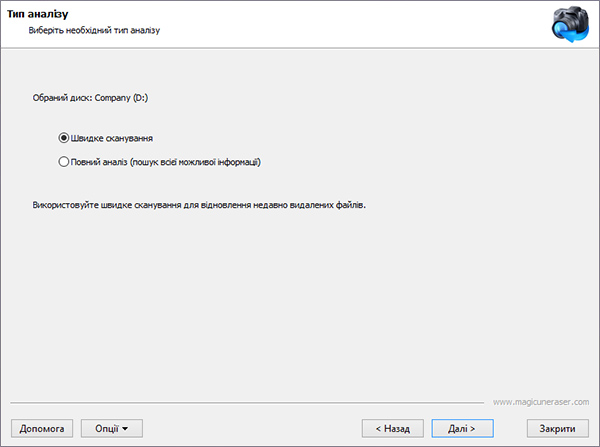Open the www.magicuneraser.com link
The image size is (600, 447).
(x=541, y=402)
